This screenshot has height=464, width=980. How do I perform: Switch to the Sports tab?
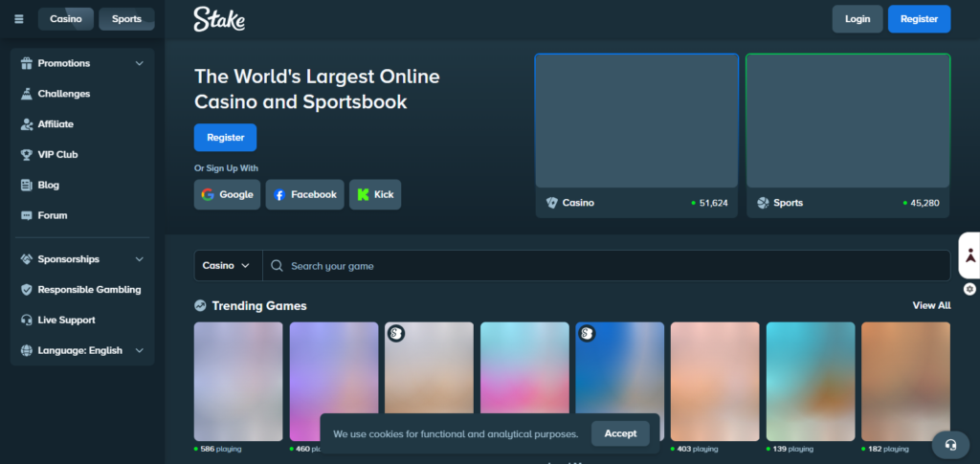point(127,19)
